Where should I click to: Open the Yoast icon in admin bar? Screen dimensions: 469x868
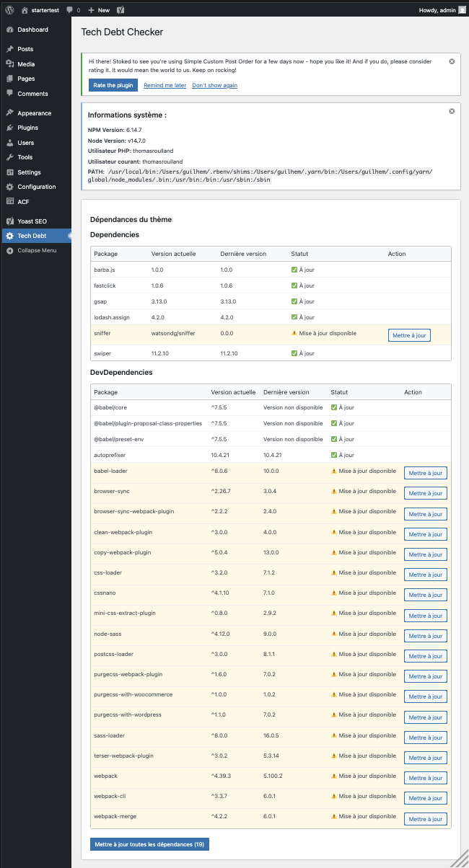pyautogui.click(x=120, y=10)
